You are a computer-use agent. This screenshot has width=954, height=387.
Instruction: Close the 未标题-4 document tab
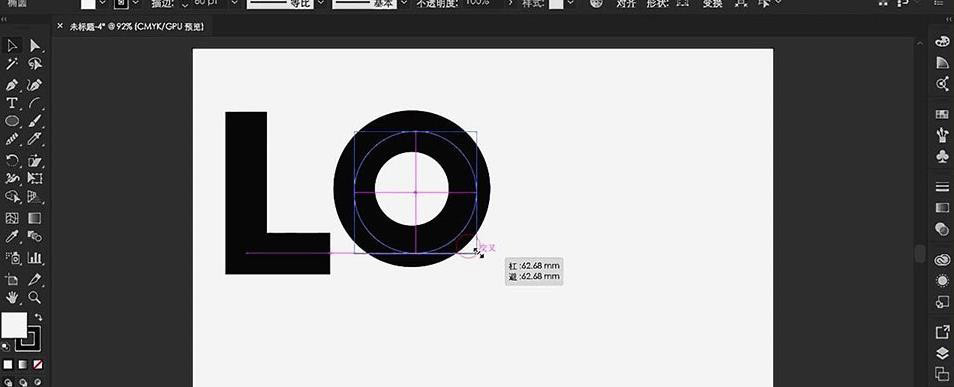pos(60,26)
